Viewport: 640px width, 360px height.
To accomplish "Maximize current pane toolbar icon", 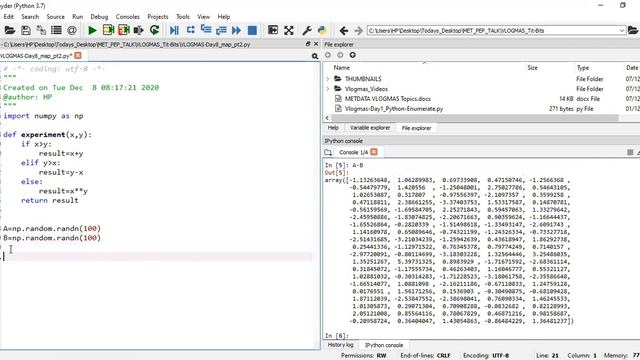I will pyautogui.click(x=273, y=30).
